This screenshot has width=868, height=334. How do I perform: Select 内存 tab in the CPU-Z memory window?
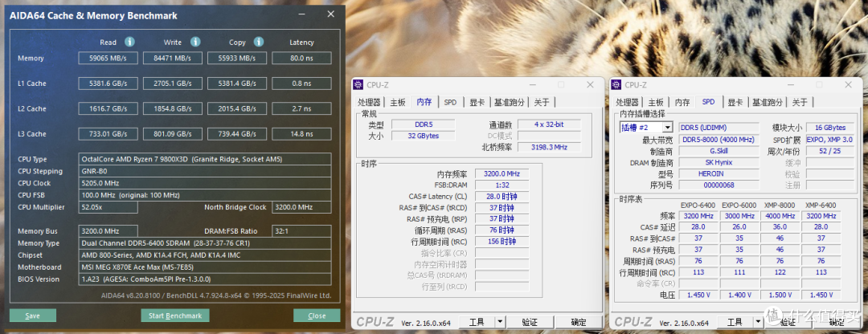(424, 102)
